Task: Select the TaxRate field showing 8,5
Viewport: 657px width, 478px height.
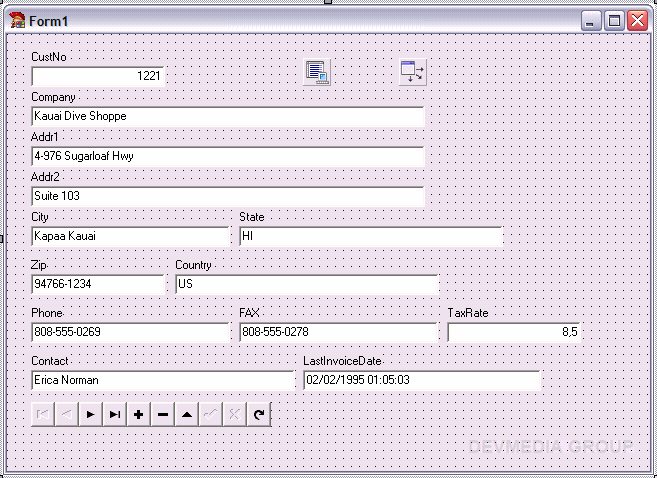Action: point(513,332)
